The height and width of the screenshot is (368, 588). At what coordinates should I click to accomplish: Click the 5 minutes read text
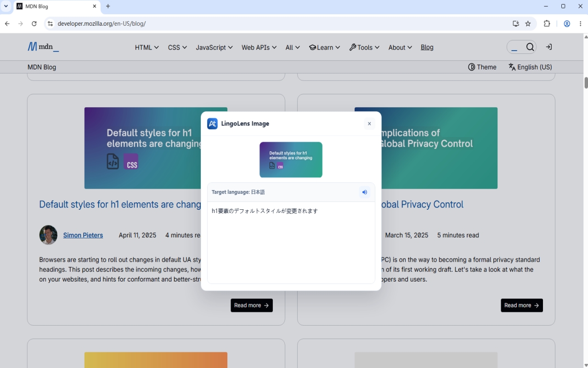pyautogui.click(x=458, y=235)
